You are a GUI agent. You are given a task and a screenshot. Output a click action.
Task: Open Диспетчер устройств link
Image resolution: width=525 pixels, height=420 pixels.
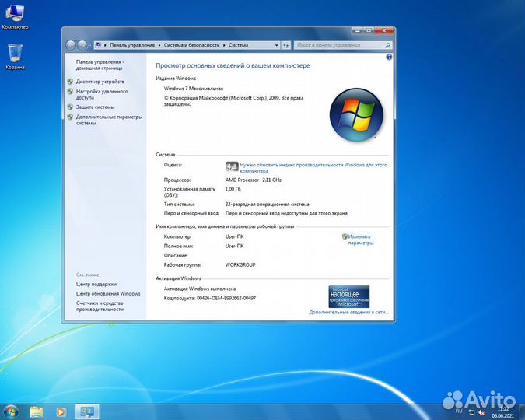(100, 82)
